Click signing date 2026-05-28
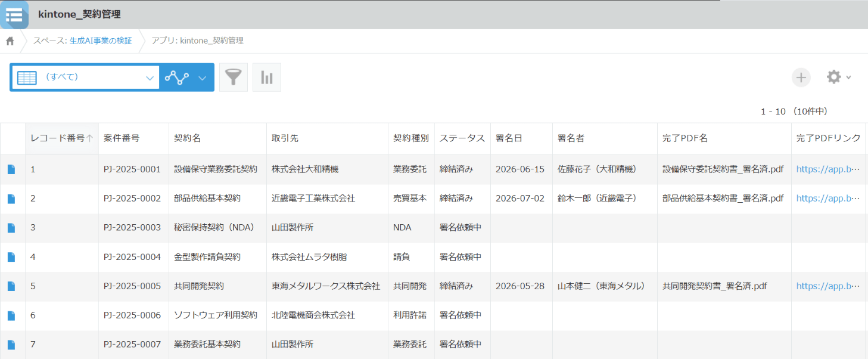Viewport: 868px width, 359px height. pyautogui.click(x=520, y=286)
